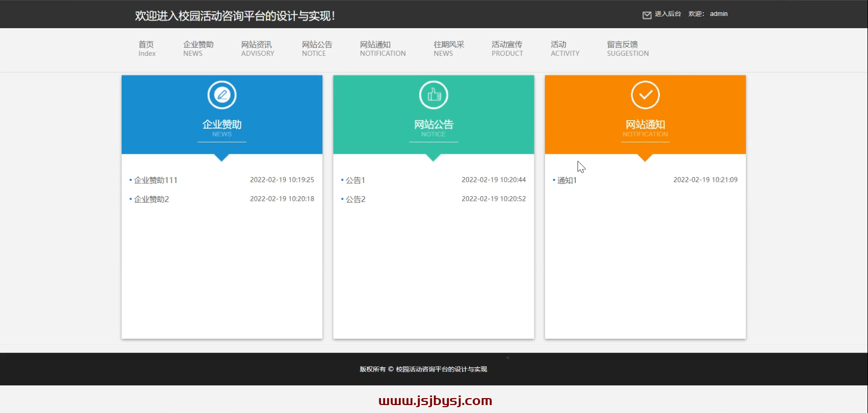Viewport: 868px width, 413px height.
Task: Open the 网站公告 NOTICE menu item
Action: coord(317,48)
